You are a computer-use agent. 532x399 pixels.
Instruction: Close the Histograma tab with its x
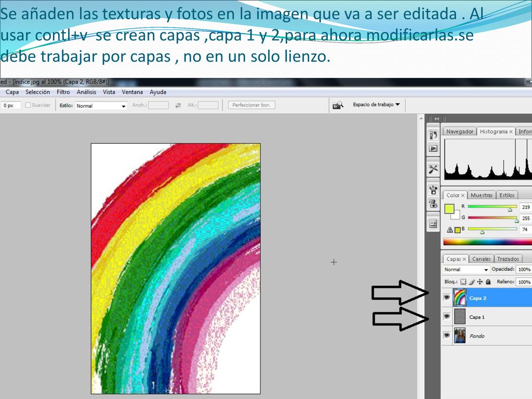point(511,131)
